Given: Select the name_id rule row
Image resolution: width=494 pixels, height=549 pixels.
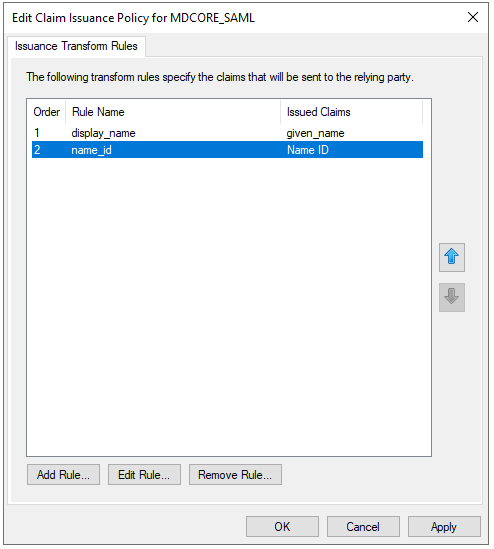Looking at the screenshot, I should pos(228,150).
